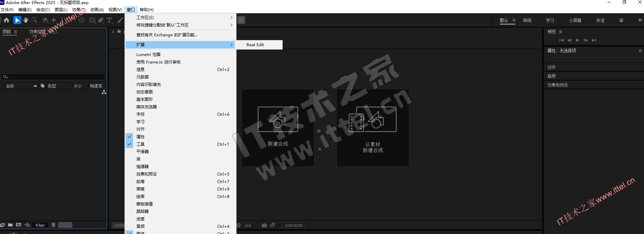Switch to 审阅 workspace
Viewport: 644px width, 234px height.
[x=527, y=20]
